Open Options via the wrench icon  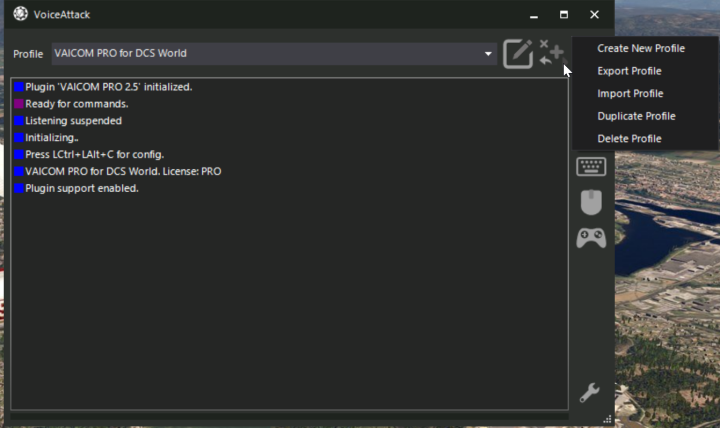(590, 393)
